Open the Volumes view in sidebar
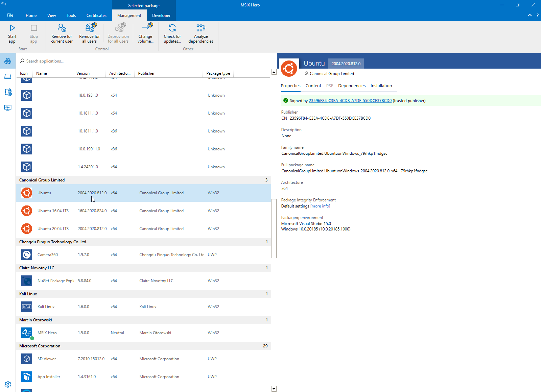The height and width of the screenshot is (392, 541). [x=8, y=77]
